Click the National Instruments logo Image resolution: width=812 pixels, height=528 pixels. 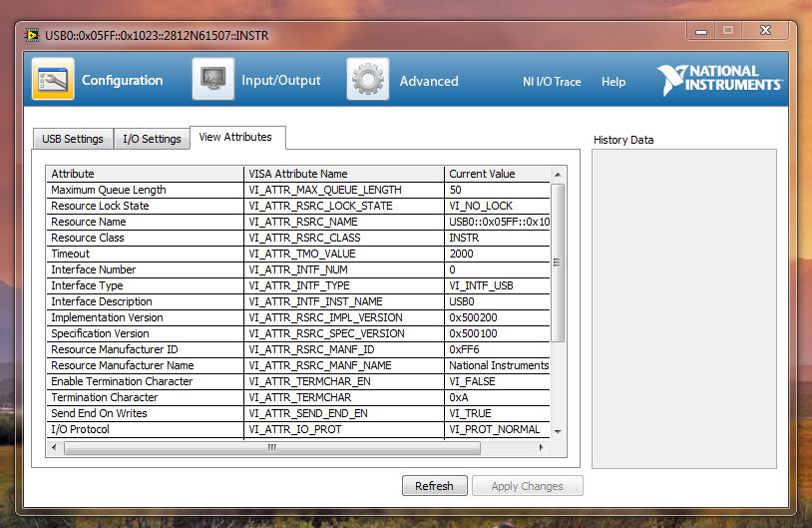(x=718, y=80)
